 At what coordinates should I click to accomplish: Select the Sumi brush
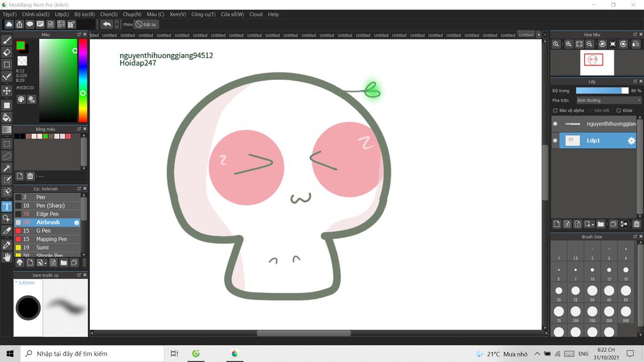(48, 248)
